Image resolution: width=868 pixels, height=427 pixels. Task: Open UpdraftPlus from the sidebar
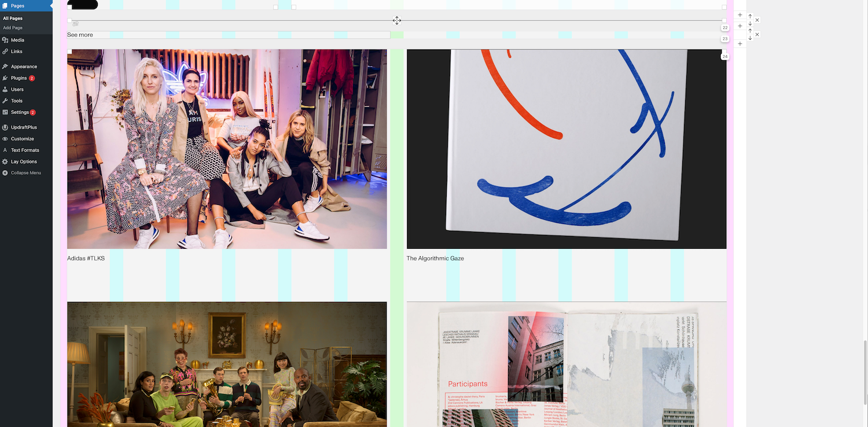tap(24, 127)
